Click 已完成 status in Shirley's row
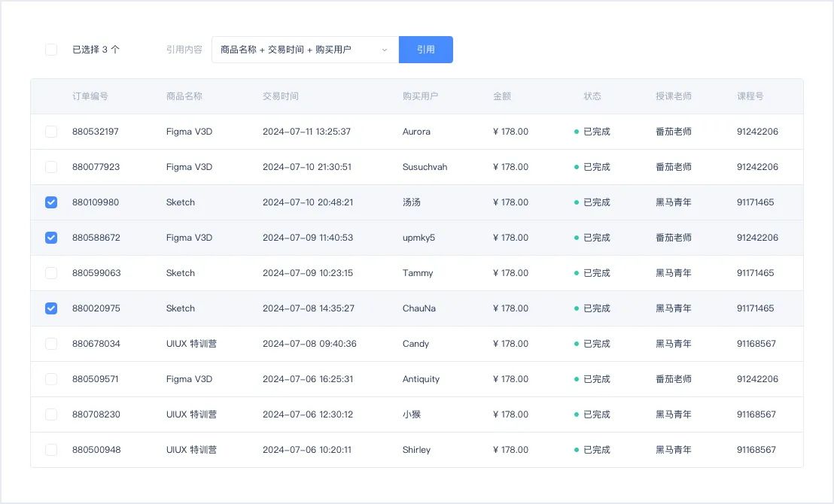Viewport: 834px width, 504px height. [x=597, y=450]
